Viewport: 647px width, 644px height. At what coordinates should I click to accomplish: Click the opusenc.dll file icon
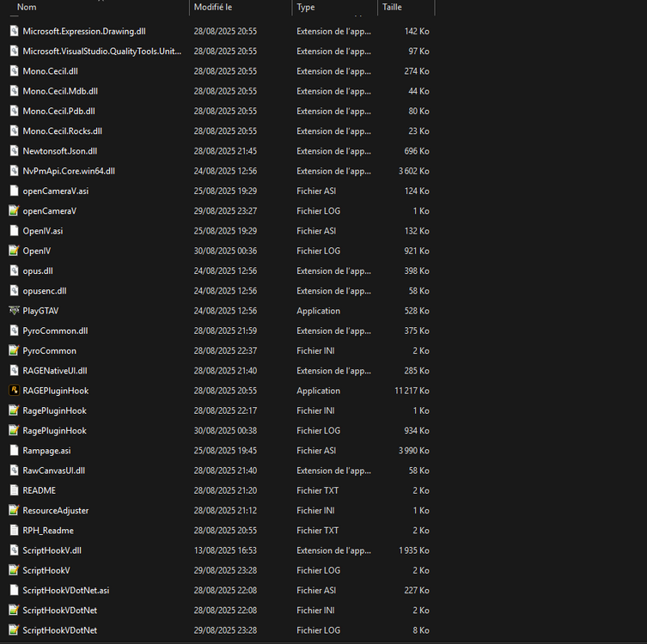pyautogui.click(x=14, y=291)
